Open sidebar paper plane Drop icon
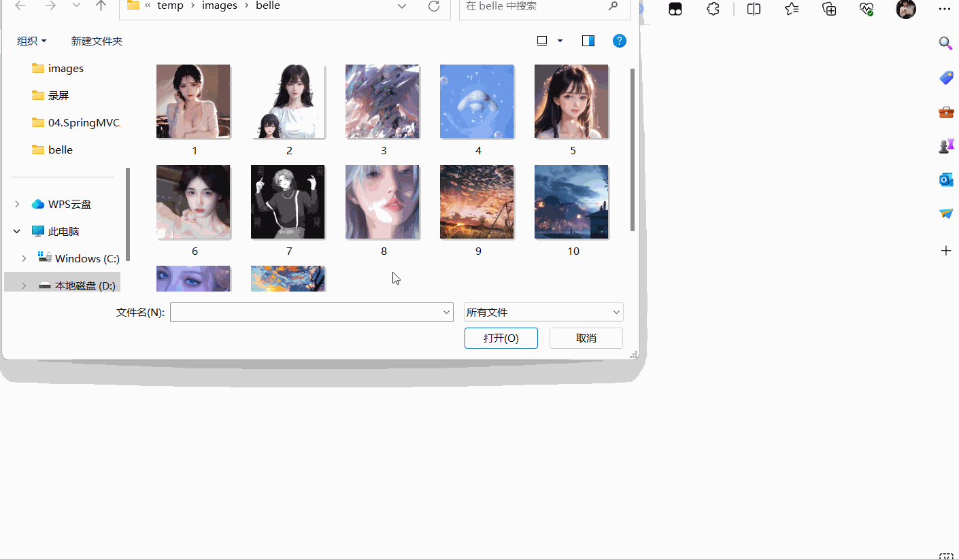This screenshot has height=560, width=959. point(946,213)
